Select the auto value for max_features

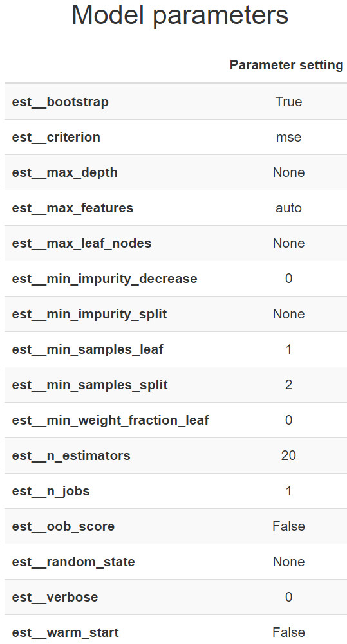click(288, 208)
